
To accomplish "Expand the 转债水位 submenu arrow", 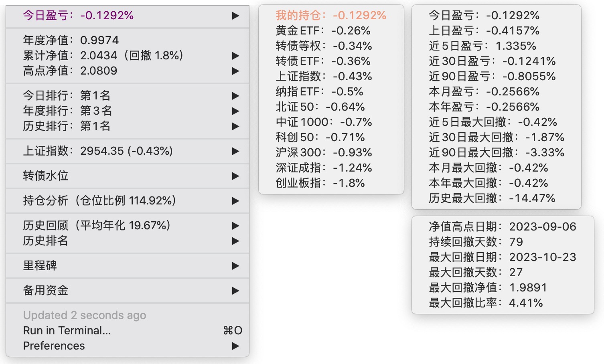I will (235, 176).
